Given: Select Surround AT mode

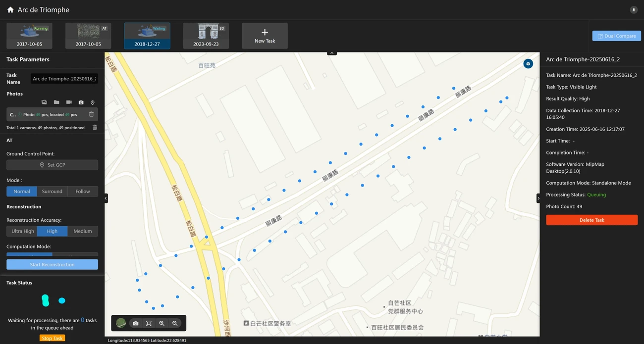Looking at the screenshot, I should pyautogui.click(x=52, y=192).
